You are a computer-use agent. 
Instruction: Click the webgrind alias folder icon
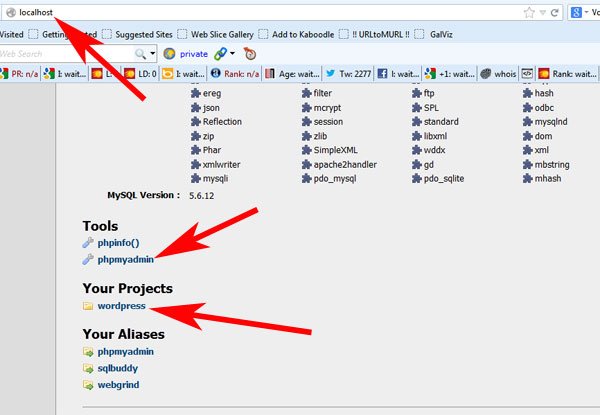(x=88, y=383)
